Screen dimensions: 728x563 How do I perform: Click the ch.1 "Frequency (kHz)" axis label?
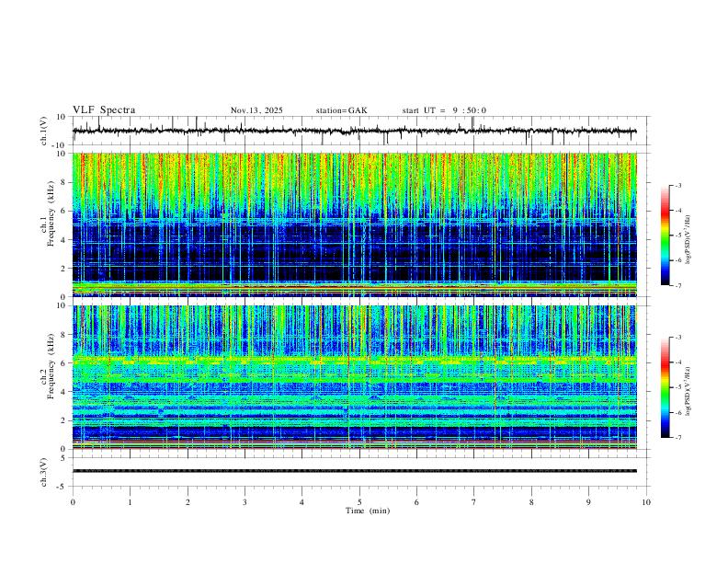tap(51, 214)
